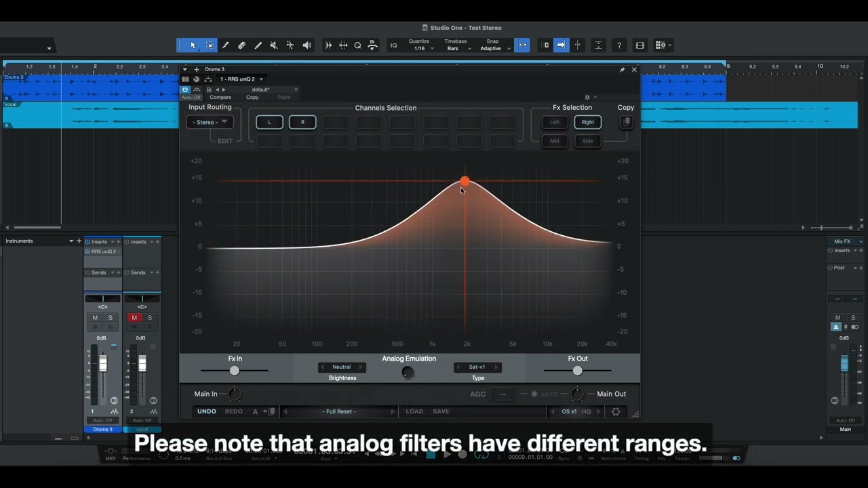Click the Compare button in plugin header
Screen dimensions: 868x488
tap(220, 98)
